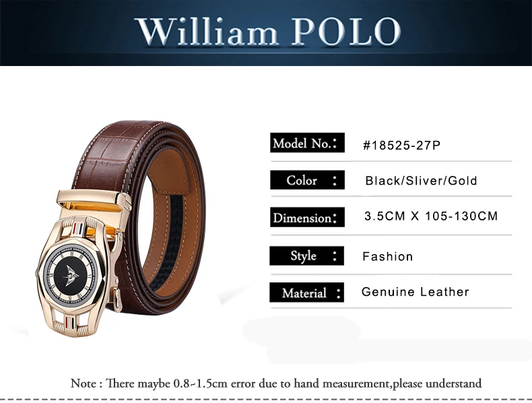
Task: Select the Style label box
Action: point(306,255)
